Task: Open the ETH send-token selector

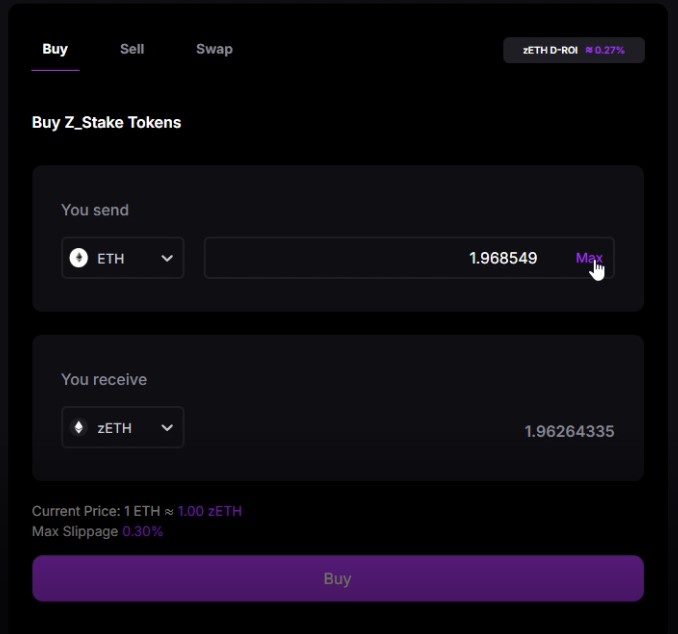Action: [123, 258]
